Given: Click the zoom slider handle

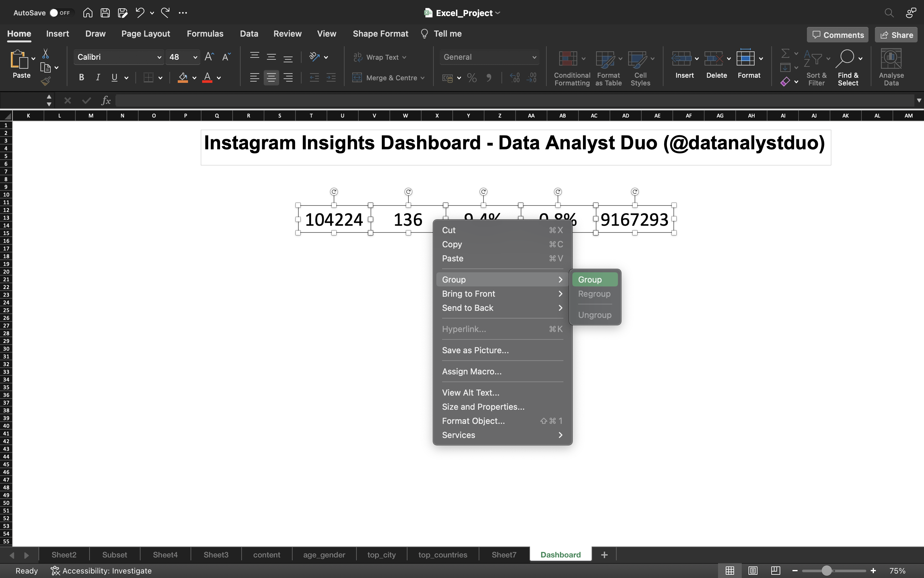Looking at the screenshot, I should [827, 571].
